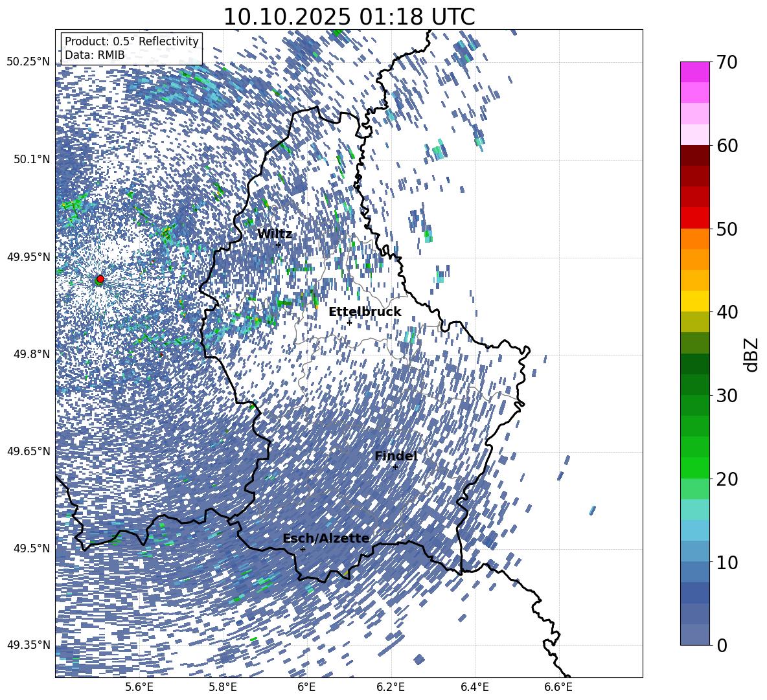Click the bright red colorbar segment above 50
Viewport: 767px width, 700px height.
point(694,218)
